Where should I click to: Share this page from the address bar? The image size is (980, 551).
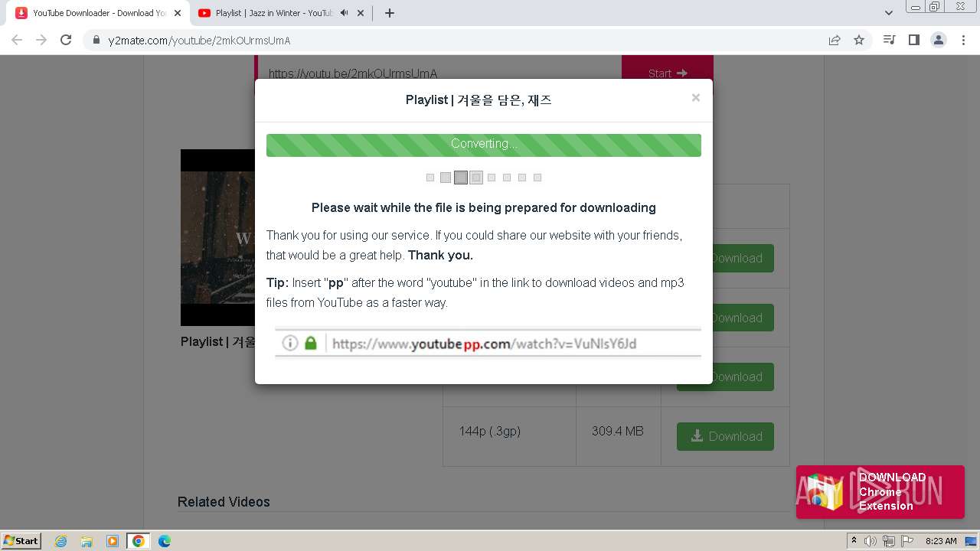[x=835, y=40]
